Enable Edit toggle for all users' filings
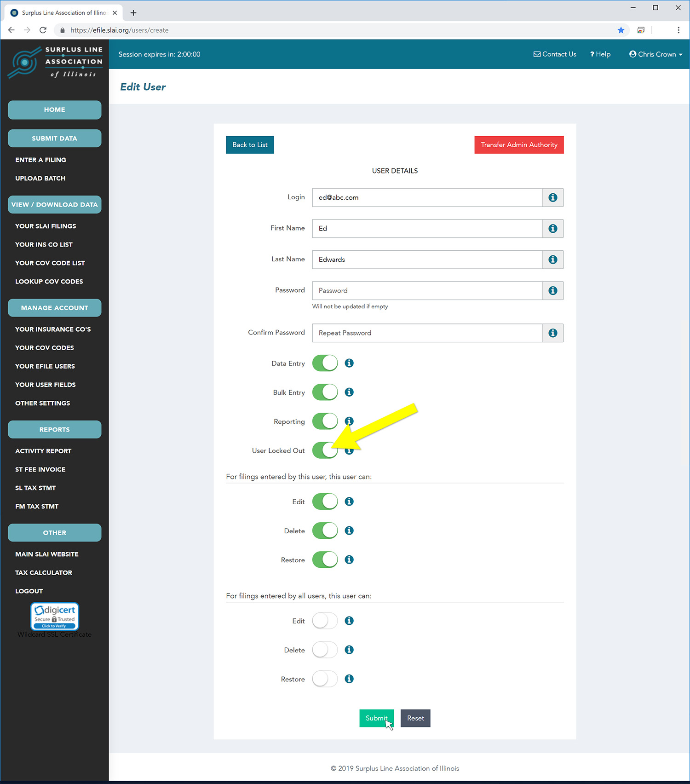Image resolution: width=690 pixels, height=784 pixels. [325, 621]
